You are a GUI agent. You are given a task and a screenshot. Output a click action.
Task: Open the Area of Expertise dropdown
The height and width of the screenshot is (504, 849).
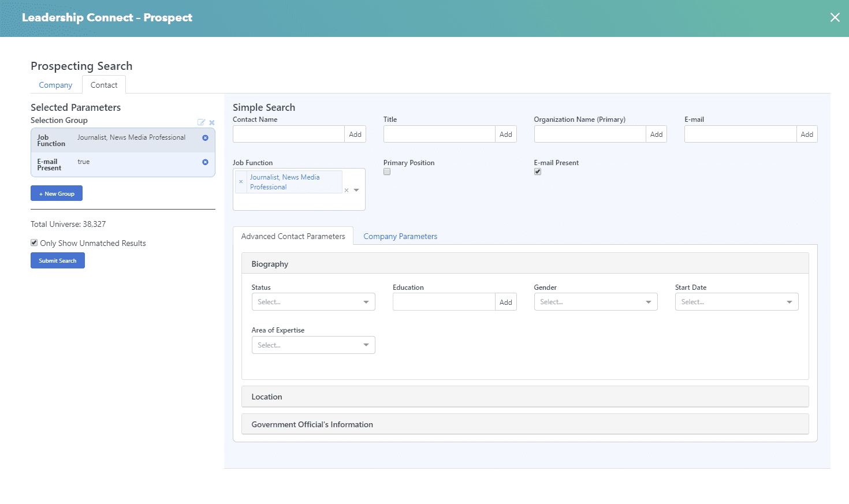click(x=313, y=345)
